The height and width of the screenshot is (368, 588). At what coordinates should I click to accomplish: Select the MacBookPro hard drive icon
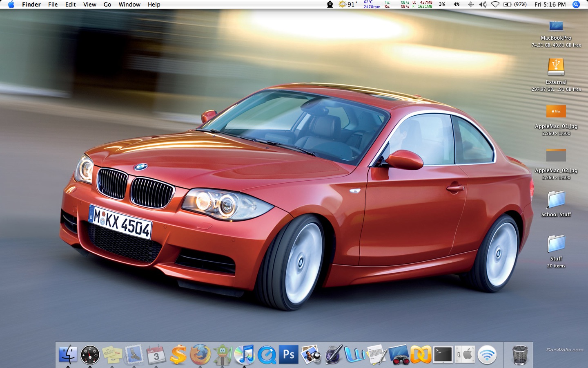556,26
